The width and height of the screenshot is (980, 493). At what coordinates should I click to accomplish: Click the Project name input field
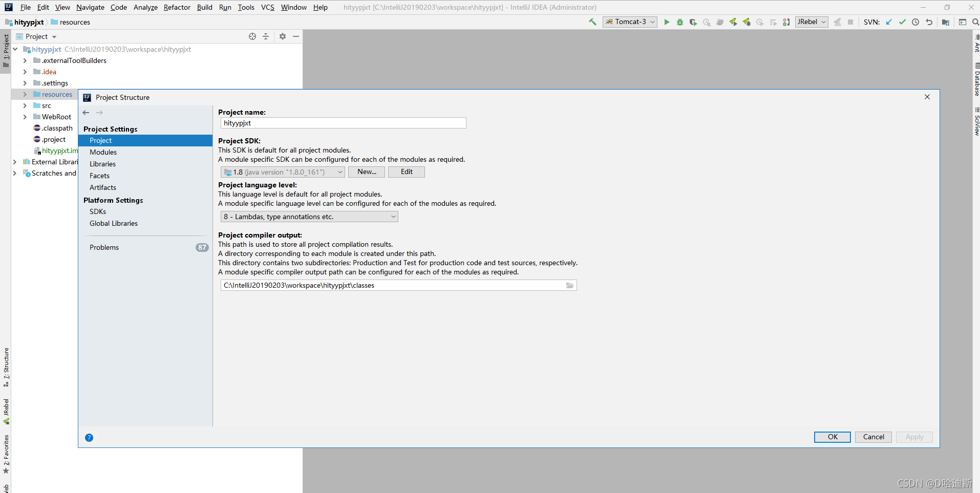click(x=343, y=123)
